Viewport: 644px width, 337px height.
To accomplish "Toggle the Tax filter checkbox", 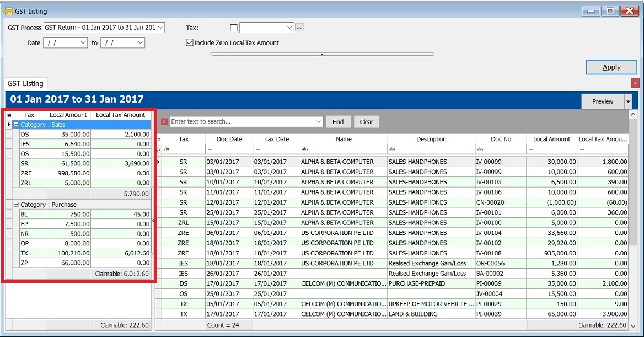I will click(x=234, y=28).
